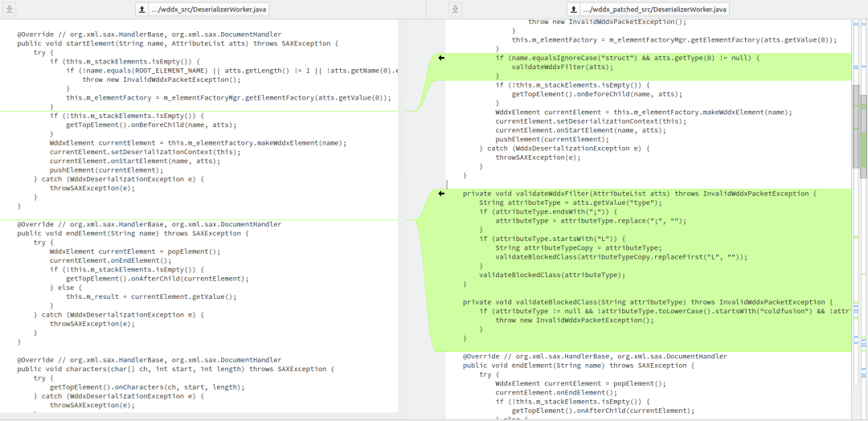Save the right pane wddx_patched_src file

(454, 9)
